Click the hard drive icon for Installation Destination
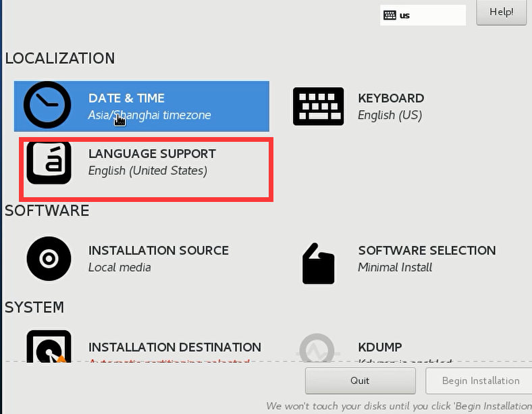Image resolution: width=532 pixels, height=414 pixels. click(x=49, y=347)
